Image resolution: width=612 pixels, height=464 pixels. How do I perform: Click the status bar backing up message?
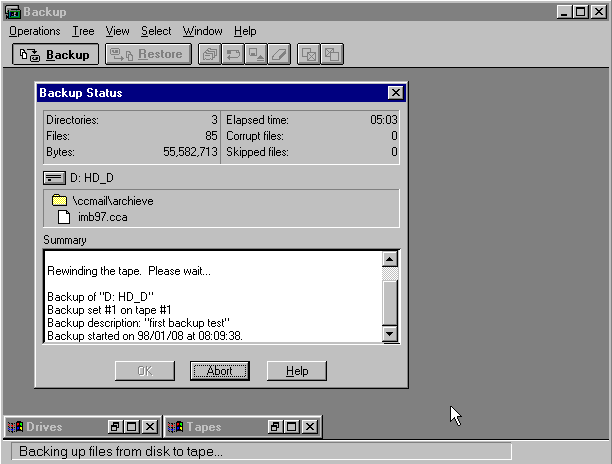pyautogui.click(x=121, y=452)
